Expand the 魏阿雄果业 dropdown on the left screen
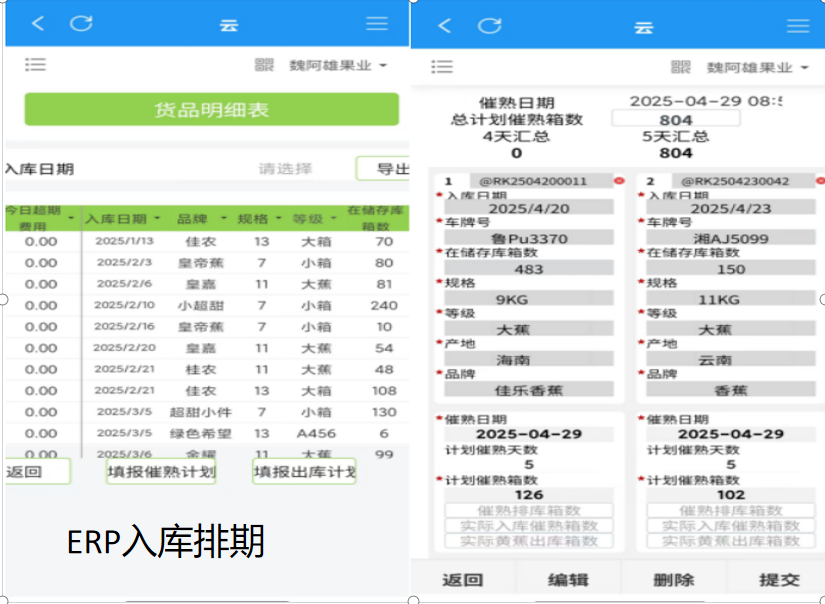This screenshot has width=825, height=604. (383, 66)
